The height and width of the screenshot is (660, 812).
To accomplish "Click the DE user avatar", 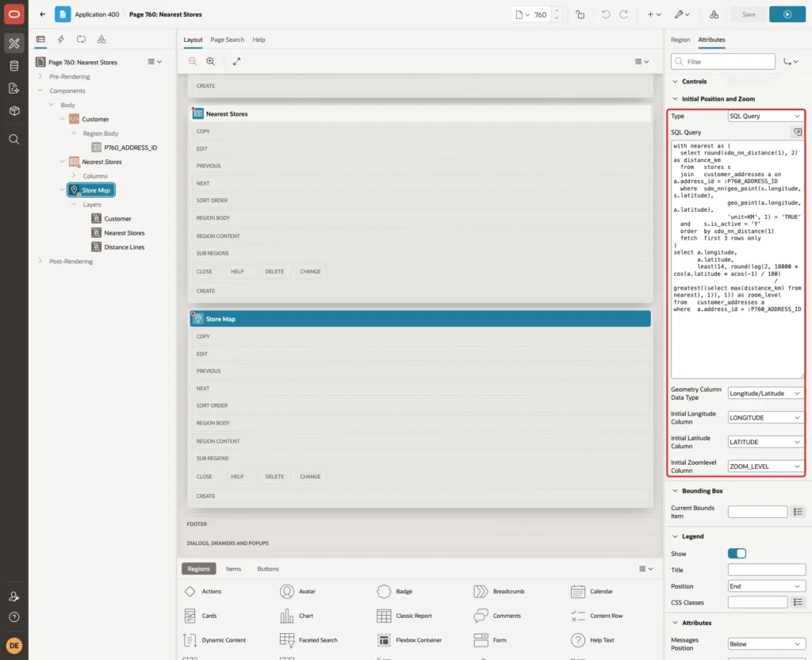I will coord(14,646).
